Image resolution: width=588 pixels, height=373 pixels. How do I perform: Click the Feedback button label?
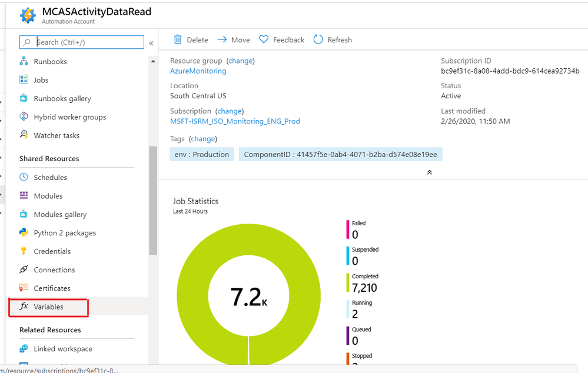289,40
